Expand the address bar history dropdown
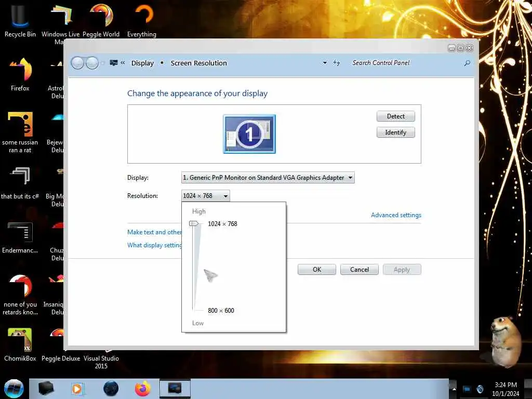Viewport: 532px width, 399px height. [x=325, y=63]
